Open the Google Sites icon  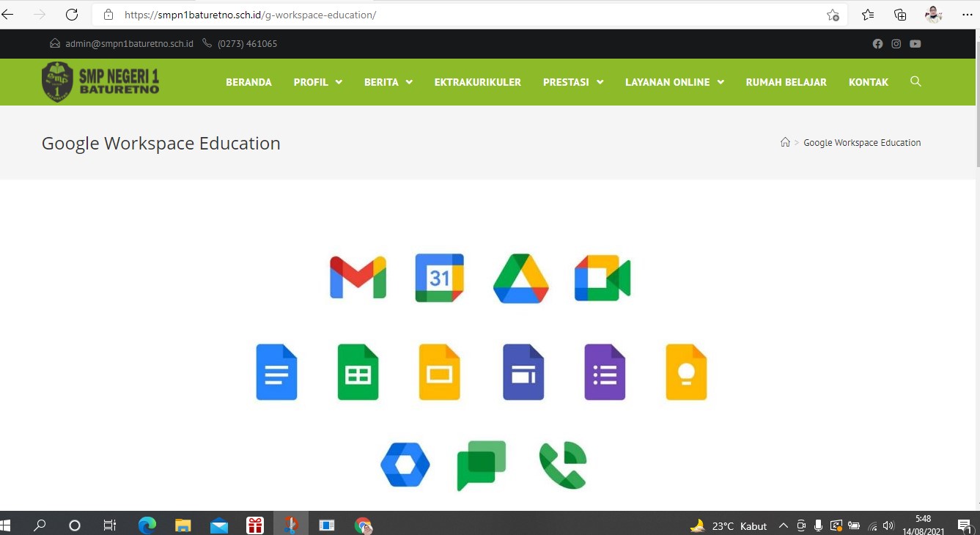523,372
